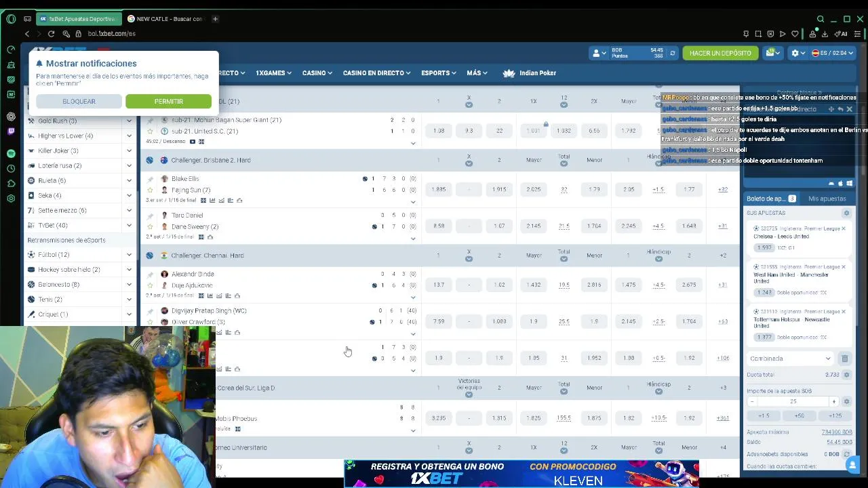This screenshot has width=868, height=488.
Task: Favorite the Digvijay Pratap Singh match star
Action: pos(150,321)
